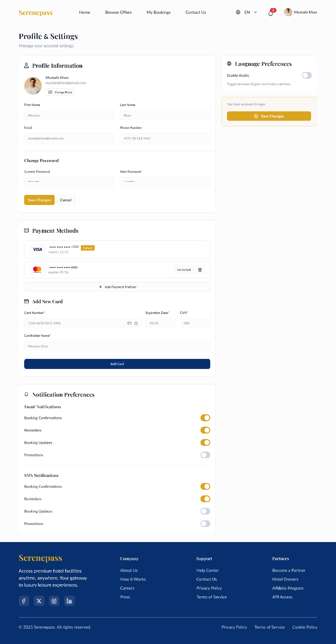The width and height of the screenshot is (336, 644).
Task: Open Cookie Policy link at page bottom
Action: (305, 627)
